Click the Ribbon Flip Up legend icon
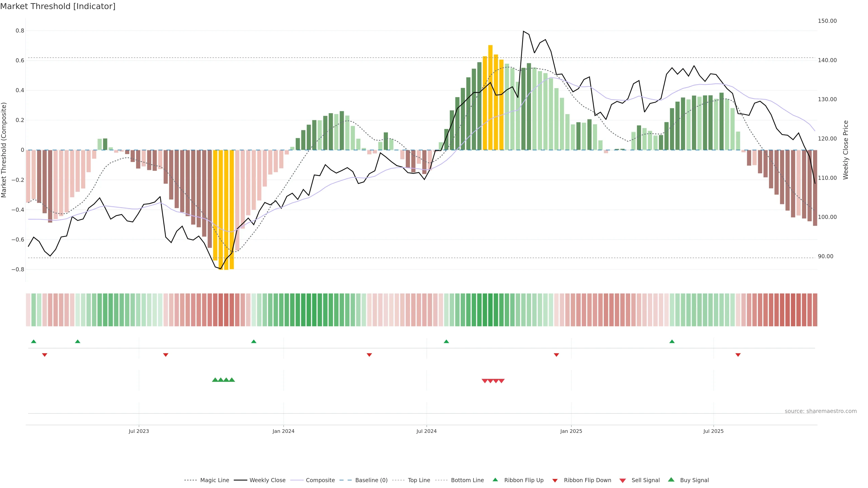This screenshot has height=488, width=868. tap(495, 480)
